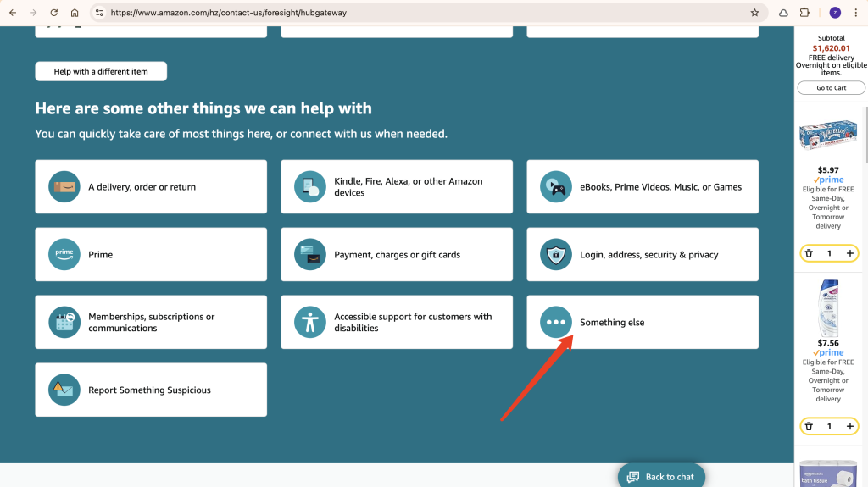The height and width of the screenshot is (487, 868).
Task: Bookmark this page with star icon
Action: pyautogui.click(x=754, y=13)
